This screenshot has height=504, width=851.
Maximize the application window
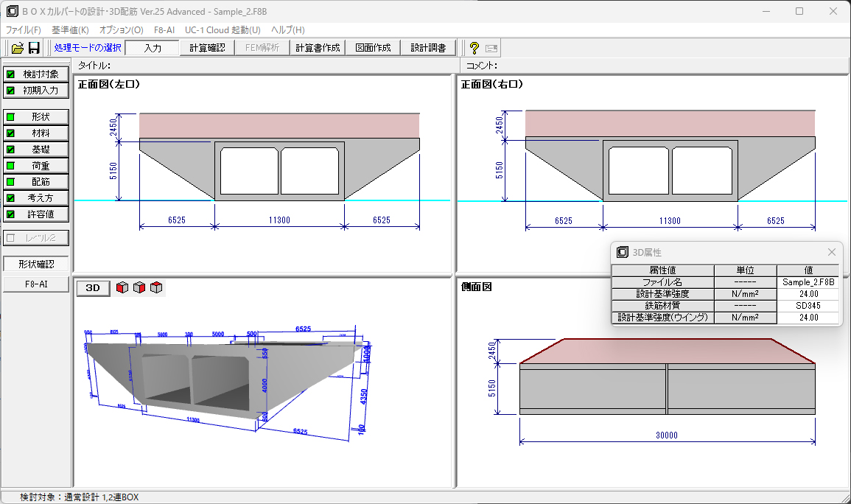click(799, 11)
